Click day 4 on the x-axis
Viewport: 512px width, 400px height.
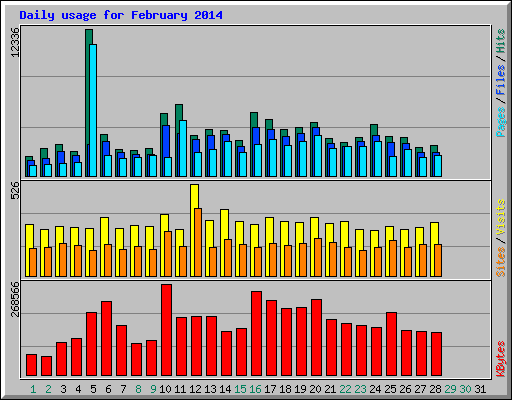point(78,389)
